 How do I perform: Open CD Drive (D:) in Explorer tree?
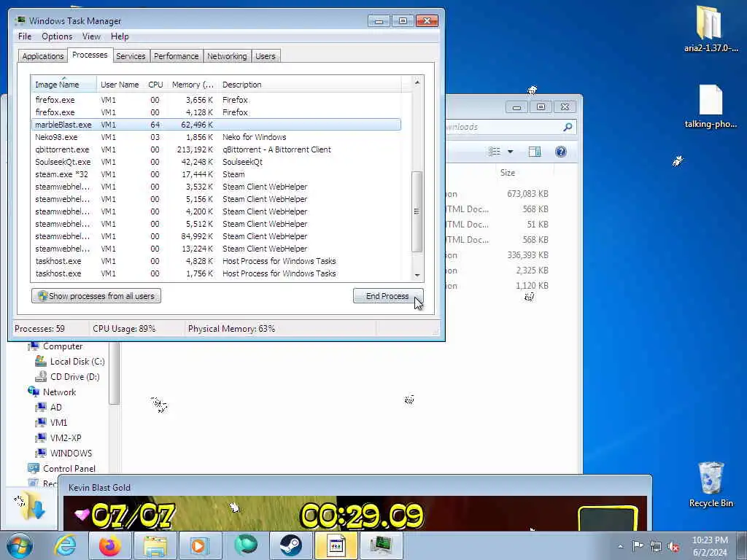tap(75, 377)
